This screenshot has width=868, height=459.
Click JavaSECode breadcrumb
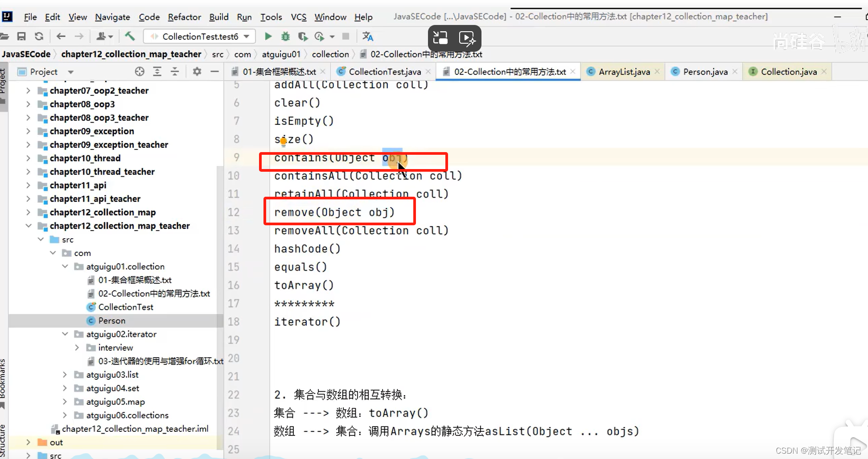(x=26, y=54)
